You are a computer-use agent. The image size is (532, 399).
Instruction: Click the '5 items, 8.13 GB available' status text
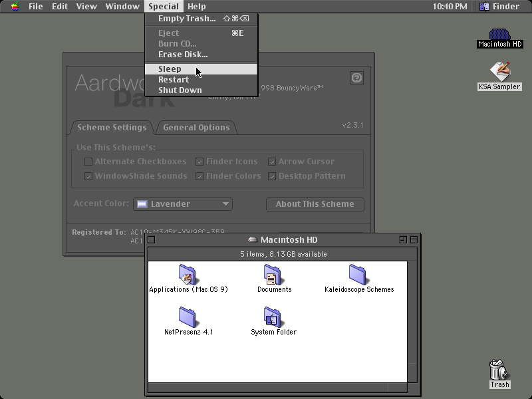(283, 254)
